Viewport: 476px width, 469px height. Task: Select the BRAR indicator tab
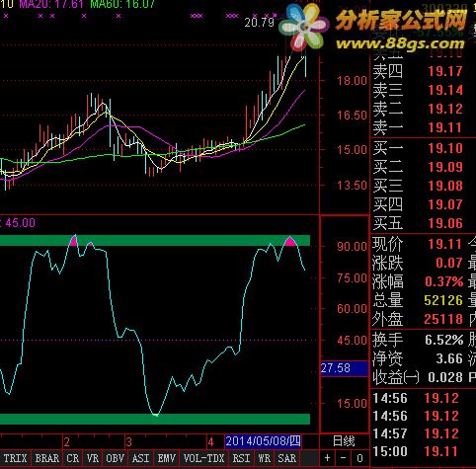[47, 458]
